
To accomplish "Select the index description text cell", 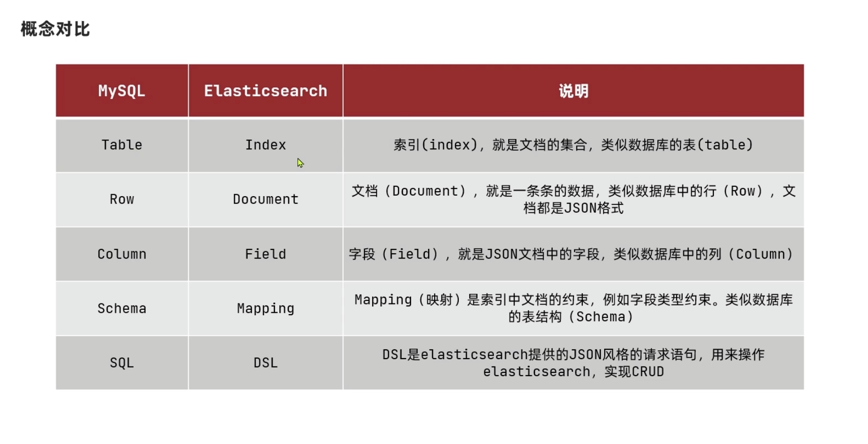I will tap(573, 145).
